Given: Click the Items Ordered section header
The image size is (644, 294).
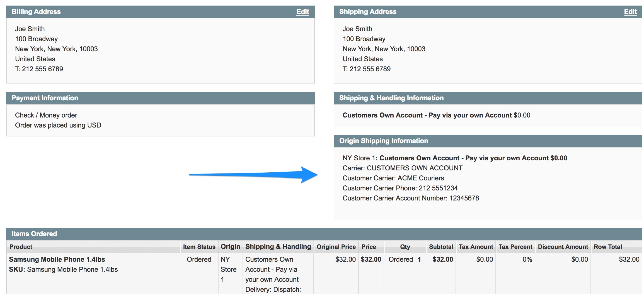Looking at the screenshot, I should 34,234.
